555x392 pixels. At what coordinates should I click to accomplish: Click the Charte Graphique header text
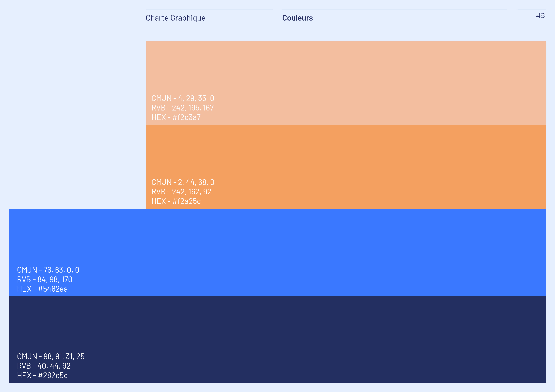tap(175, 18)
